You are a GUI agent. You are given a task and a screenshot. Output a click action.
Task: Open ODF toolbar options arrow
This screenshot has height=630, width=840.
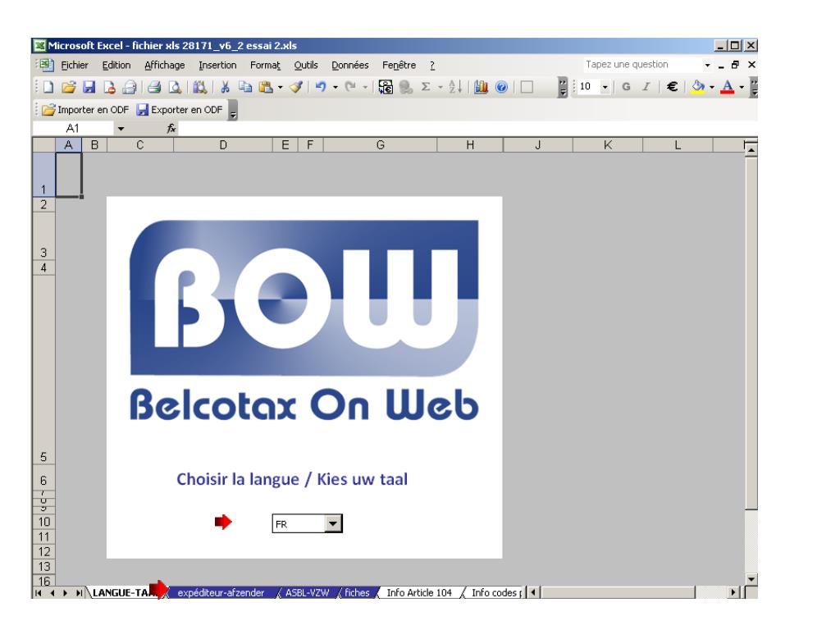pos(233,110)
